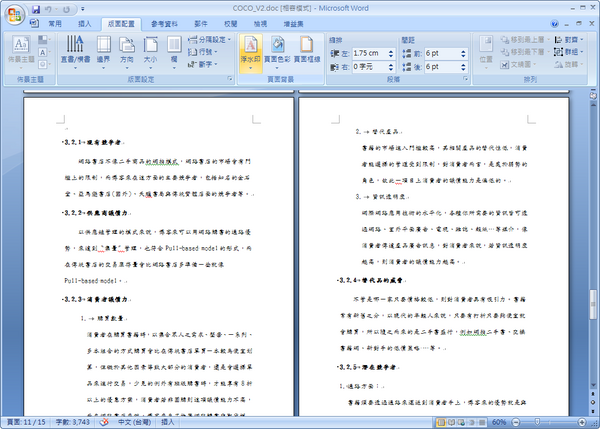
Task: Click the checklist icon left of 常用 tab
Action: [x=34, y=23]
